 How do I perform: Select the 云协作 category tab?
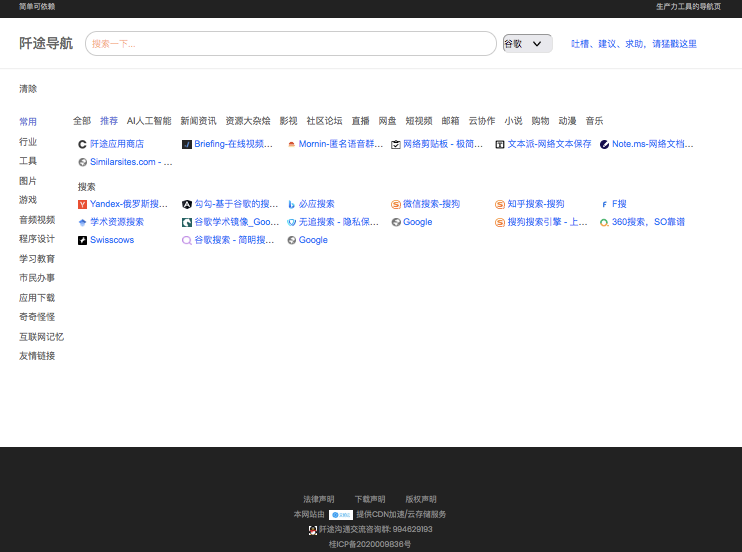click(x=482, y=121)
